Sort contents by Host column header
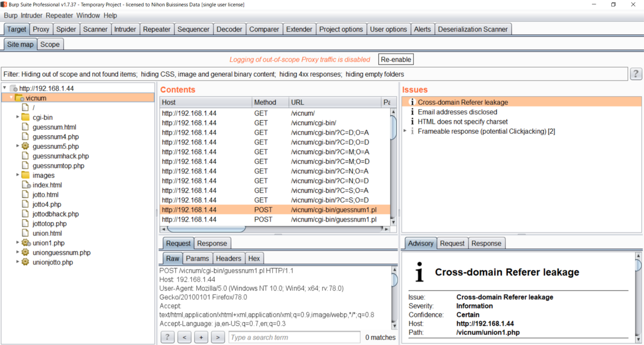This screenshot has width=644, height=345. [206, 102]
